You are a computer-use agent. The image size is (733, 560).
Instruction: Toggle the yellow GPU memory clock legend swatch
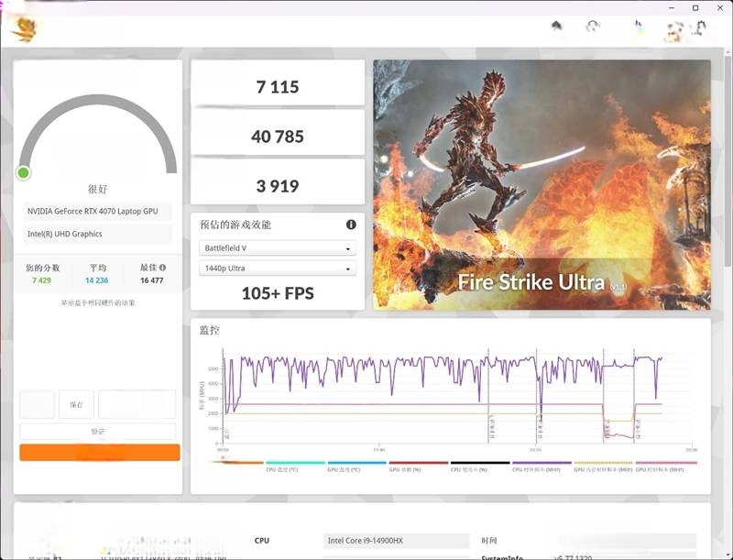click(x=603, y=463)
